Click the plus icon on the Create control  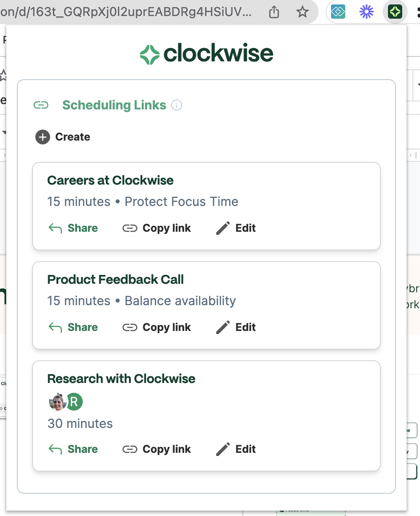(x=42, y=137)
